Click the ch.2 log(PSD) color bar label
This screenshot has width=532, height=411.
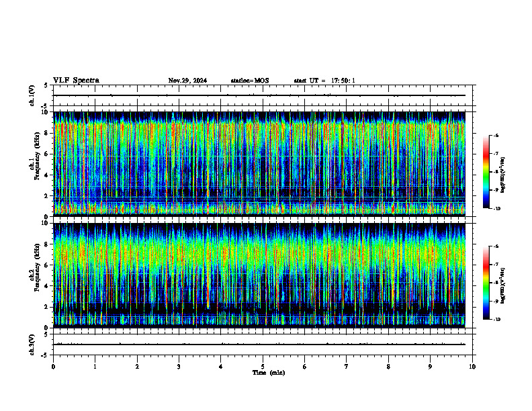tap(503, 285)
